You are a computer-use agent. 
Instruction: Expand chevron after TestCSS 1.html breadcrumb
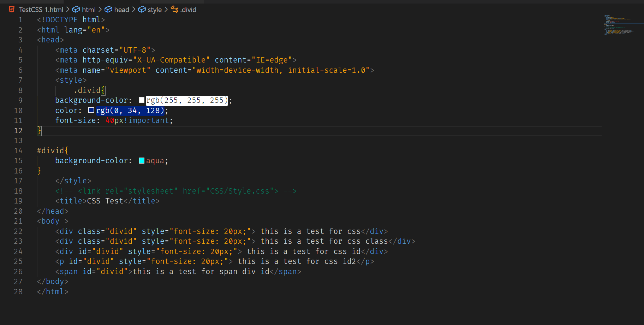(68, 10)
